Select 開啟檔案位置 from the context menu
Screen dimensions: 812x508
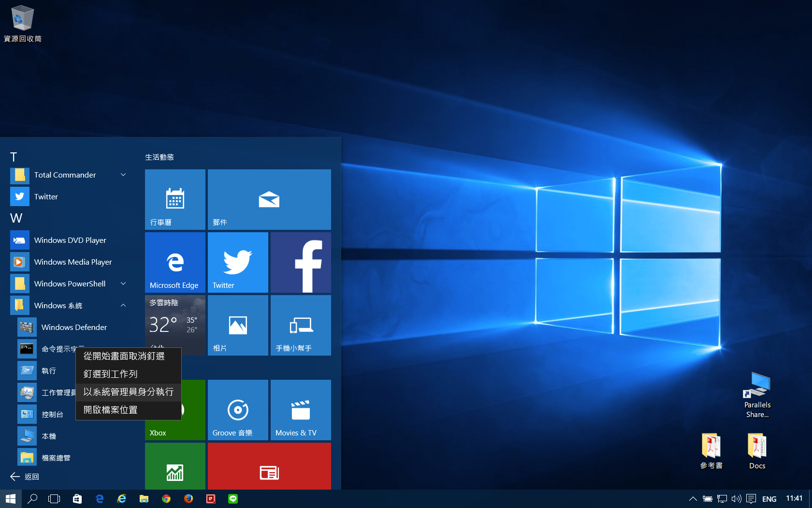point(128,410)
